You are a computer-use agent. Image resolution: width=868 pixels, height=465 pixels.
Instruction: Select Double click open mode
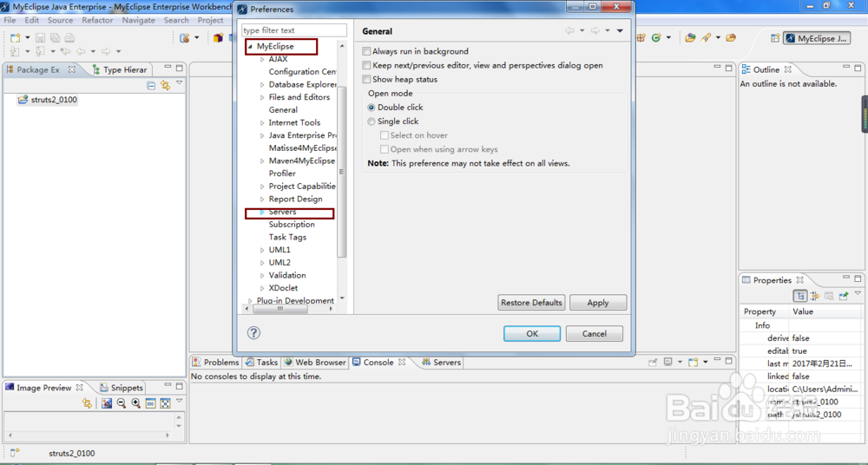[x=372, y=108]
